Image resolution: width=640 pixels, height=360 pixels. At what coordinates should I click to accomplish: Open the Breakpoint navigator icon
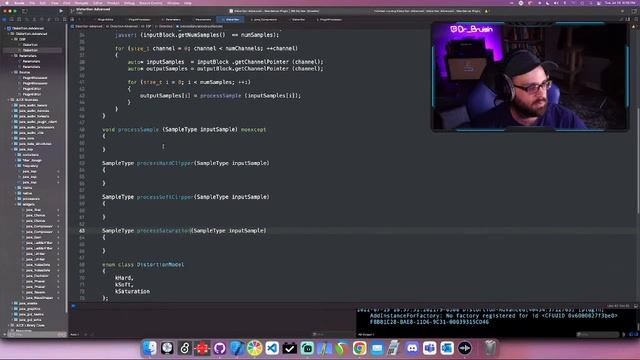(57, 19)
